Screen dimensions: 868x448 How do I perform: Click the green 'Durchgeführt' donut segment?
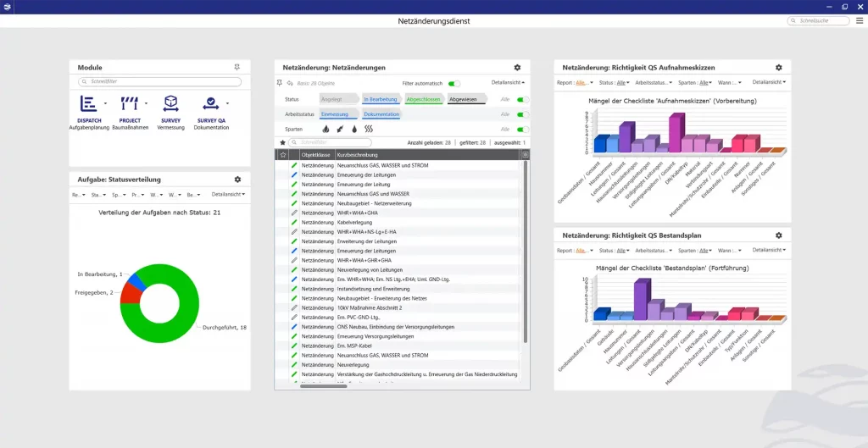tap(188, 305)
